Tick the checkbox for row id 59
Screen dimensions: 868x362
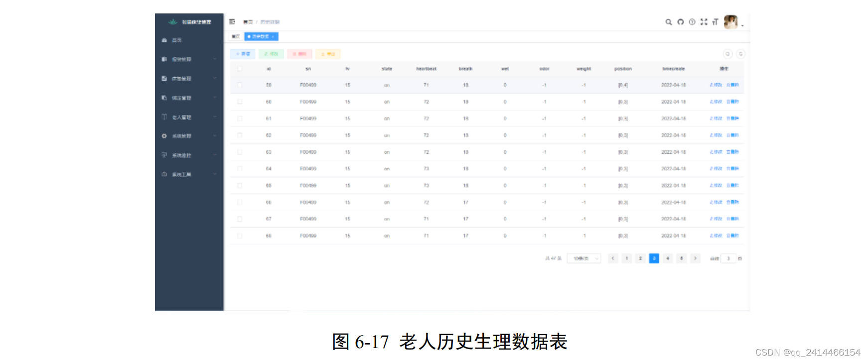pyautogui.click(x=240, y=85)
